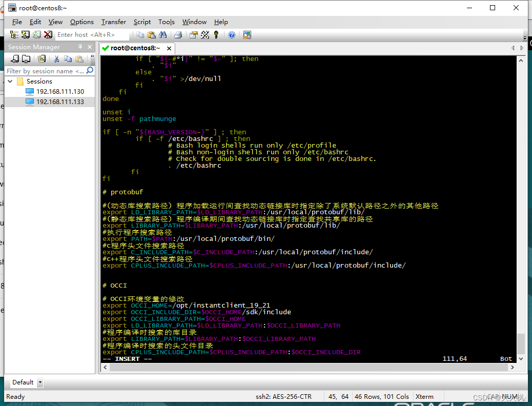Click the scissors Cut icon in Session Manager
This screenshot has height=406, width=532.
(57, 59)
